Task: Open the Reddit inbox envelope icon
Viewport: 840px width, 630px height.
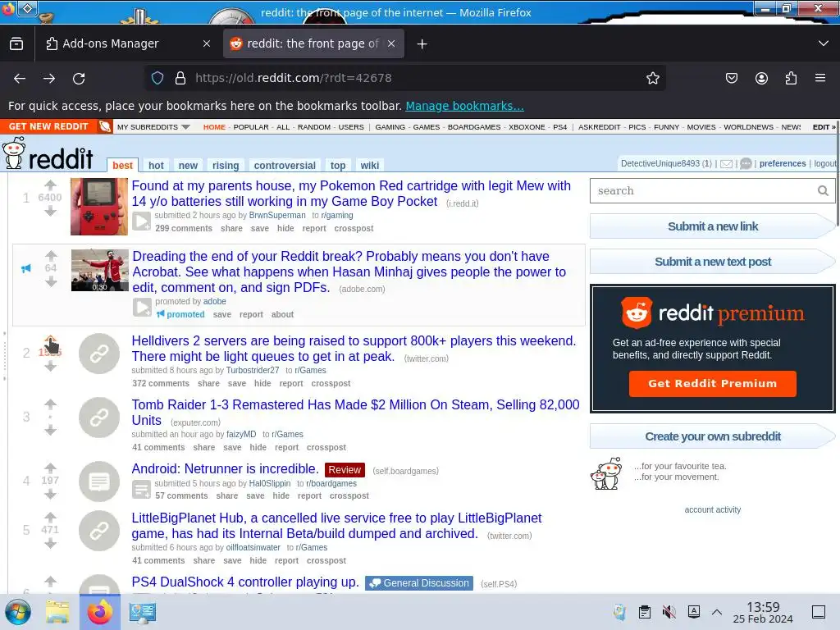Action: [x=727, y=164]
